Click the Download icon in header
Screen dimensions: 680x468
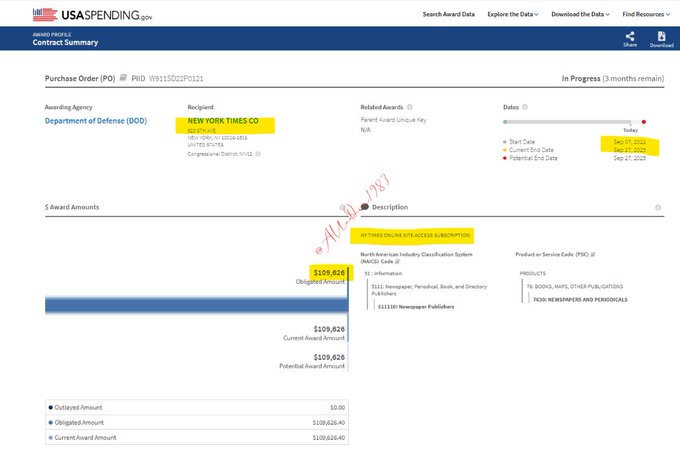tap(661, 36)
